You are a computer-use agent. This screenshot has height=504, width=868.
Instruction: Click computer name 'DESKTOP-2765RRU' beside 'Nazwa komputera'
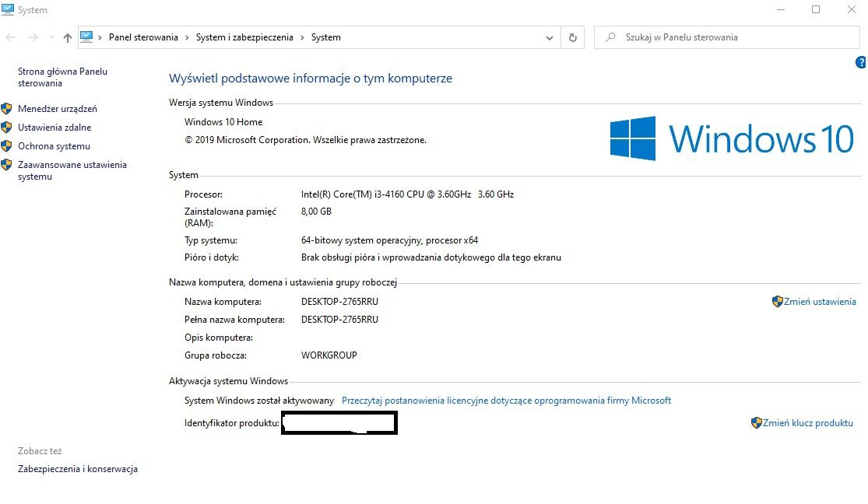pos(340,302)
